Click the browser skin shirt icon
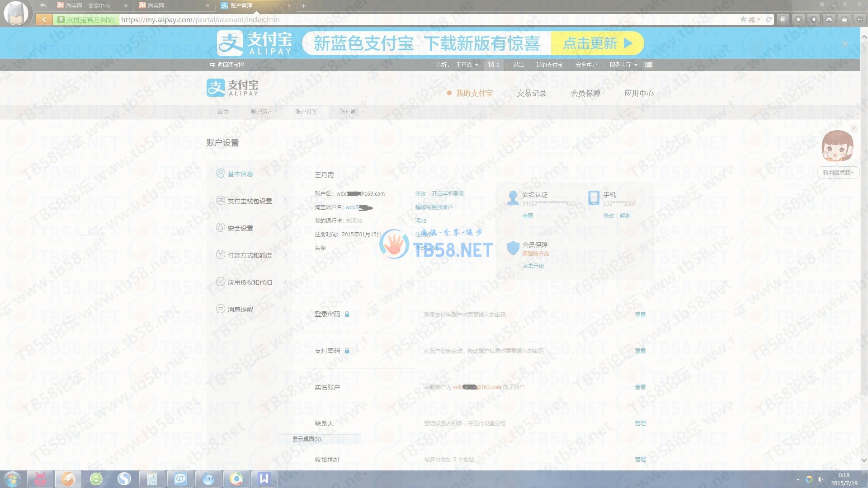868x488 pixels. [x=822, y=4]
